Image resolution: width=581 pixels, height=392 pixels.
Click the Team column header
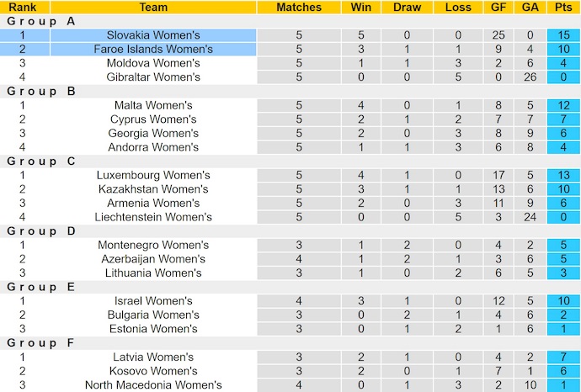click(153, 7)
